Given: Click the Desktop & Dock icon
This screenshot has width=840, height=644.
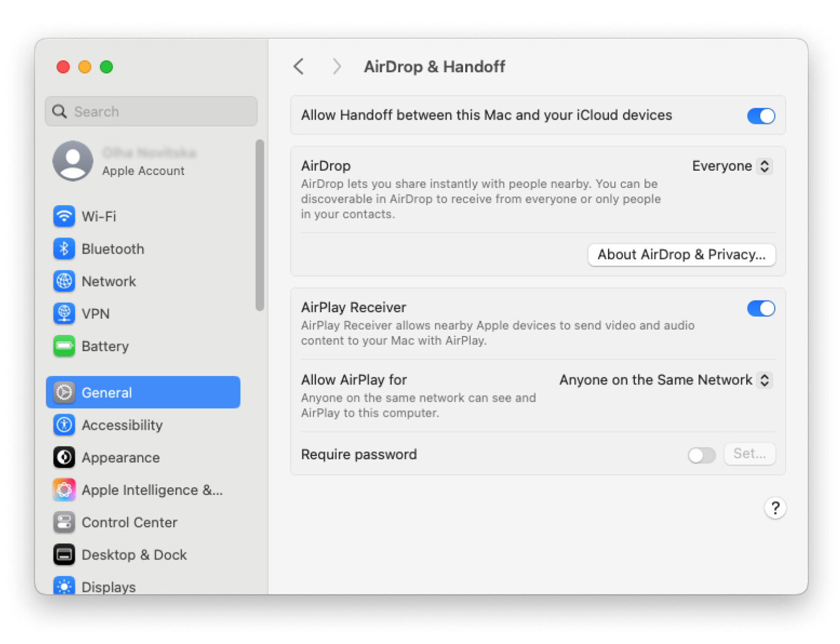Looking at the screenshot, I should click(64, 555).
